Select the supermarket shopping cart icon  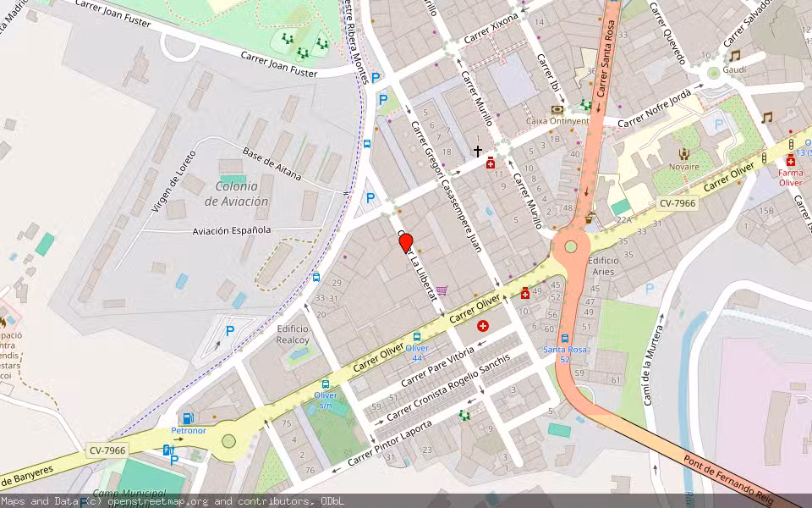coord(442,290)
